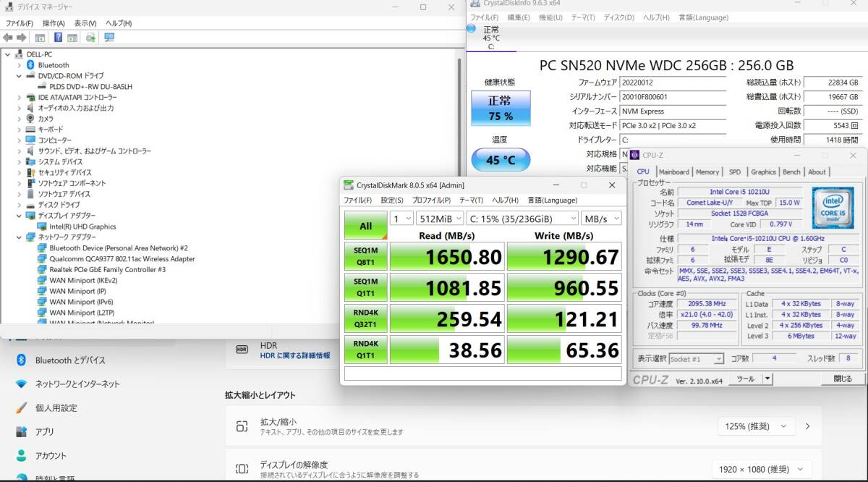This screenshot has height=482, width=868.
Task: Click the Back arrow in Device Manager toolbar
Action: click(7, 37)
